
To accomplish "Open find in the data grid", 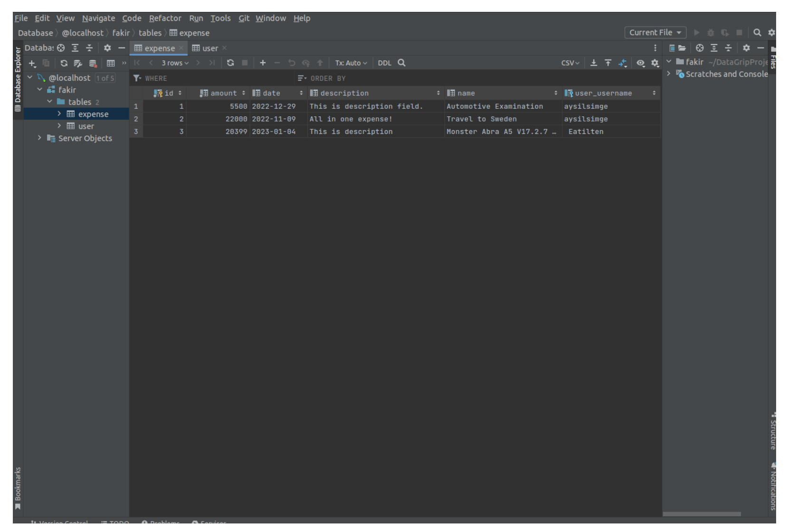I will [402, 63].
